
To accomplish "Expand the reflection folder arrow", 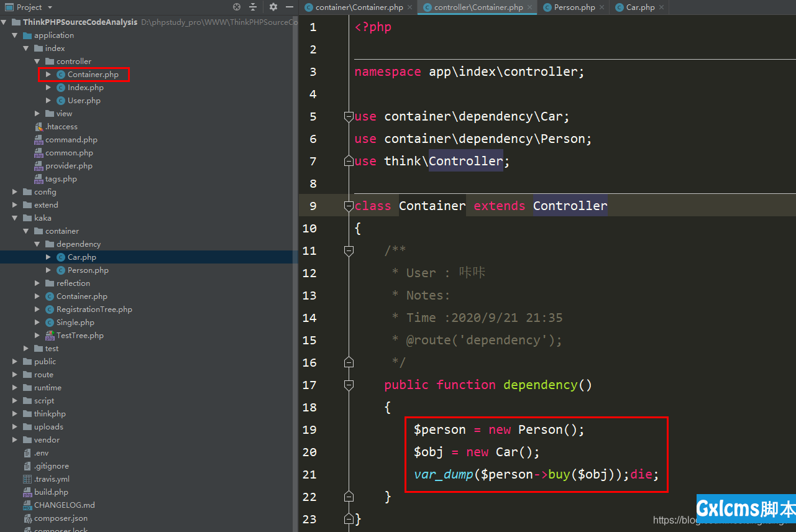I will 37,283.
